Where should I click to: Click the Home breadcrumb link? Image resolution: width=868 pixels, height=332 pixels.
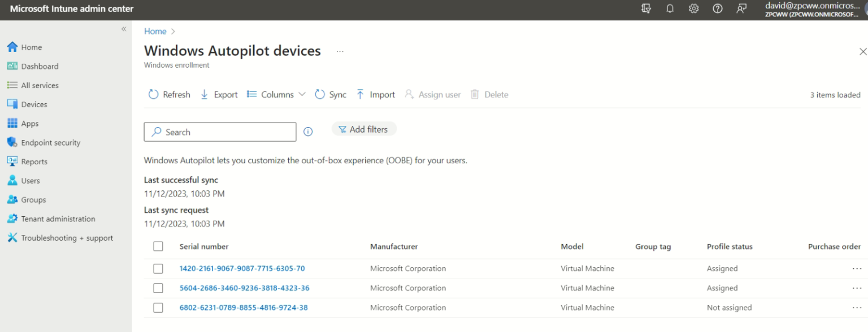155,31
